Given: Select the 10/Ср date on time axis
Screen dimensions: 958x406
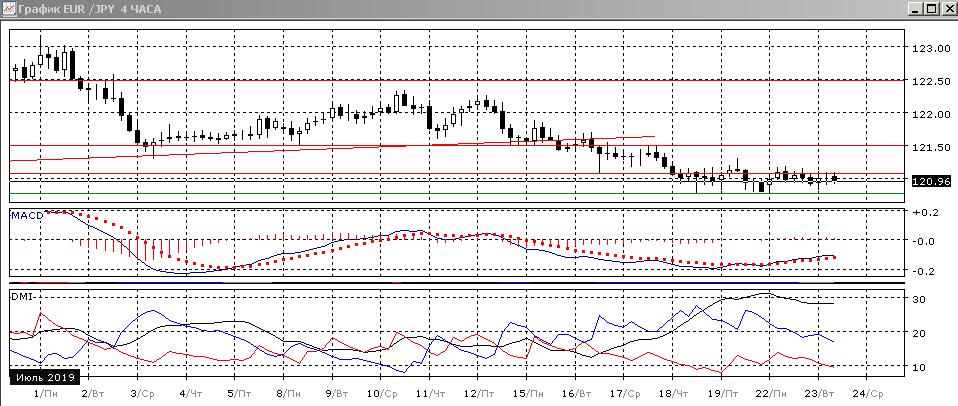Looking at the screenshot, I should click(x=380, y=395).
